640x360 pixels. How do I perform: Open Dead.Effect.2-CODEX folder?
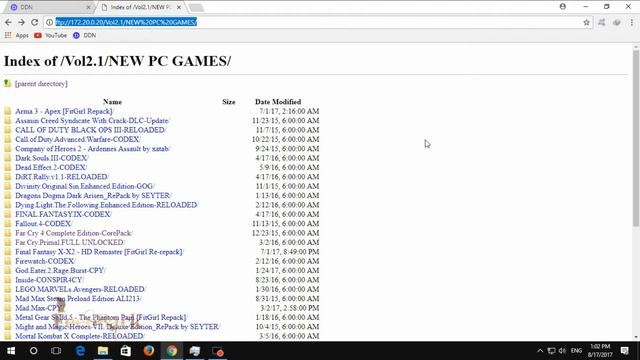pos(51,167)
